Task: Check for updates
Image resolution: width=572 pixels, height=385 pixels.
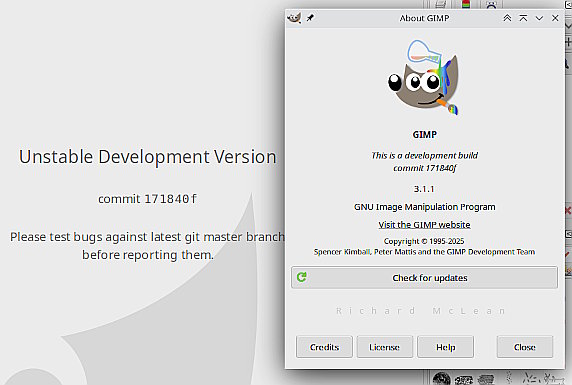Action: tap(424, 277)
